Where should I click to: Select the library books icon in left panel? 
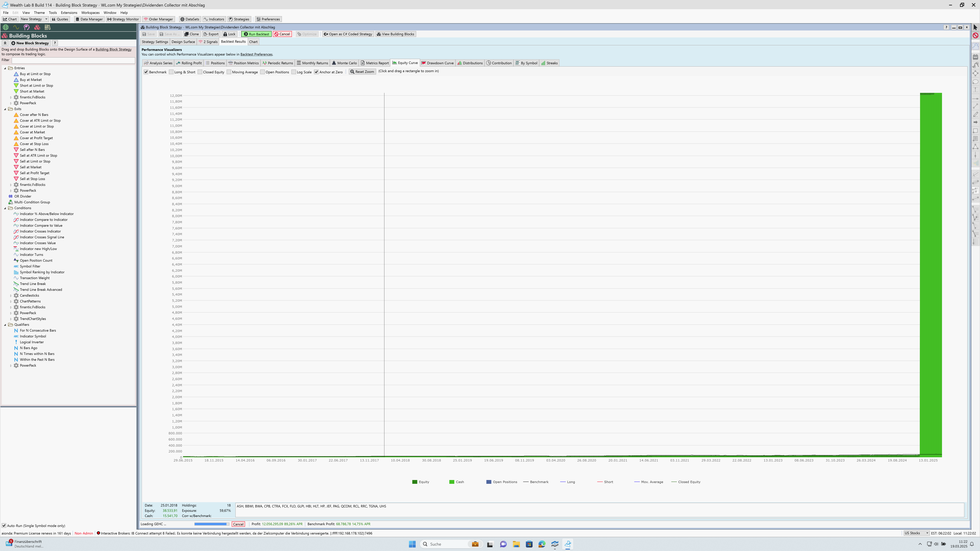(48, 27)
